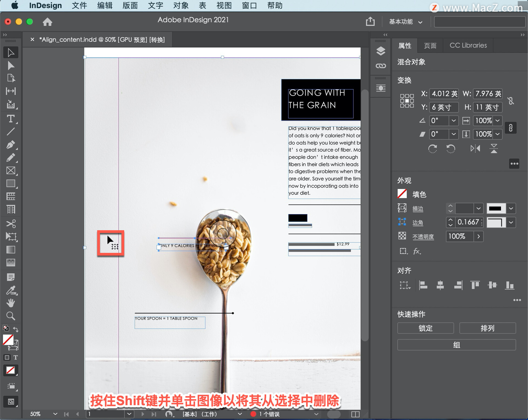The width and height of the screenshot is (528, 420).
Task: Flip the selection horizontally
Action: (x=475, y=149)
